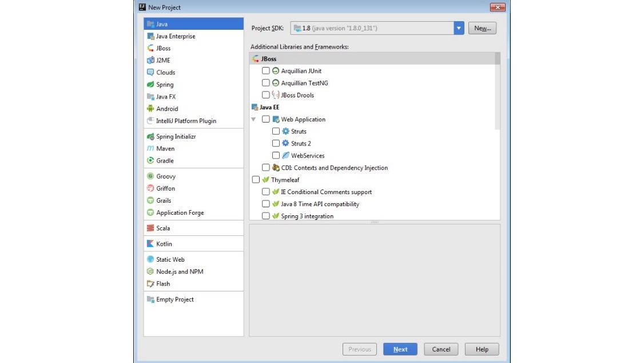Choose the Kotlin icon in project list
The height and width of the screenshot is (363, 644).
(x=150, y=244)
